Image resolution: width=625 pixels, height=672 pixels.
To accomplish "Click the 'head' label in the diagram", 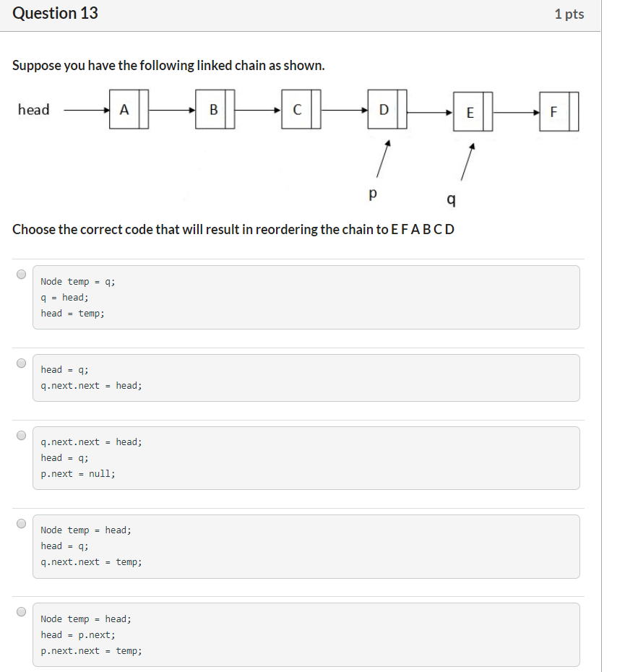I will 34,110.
